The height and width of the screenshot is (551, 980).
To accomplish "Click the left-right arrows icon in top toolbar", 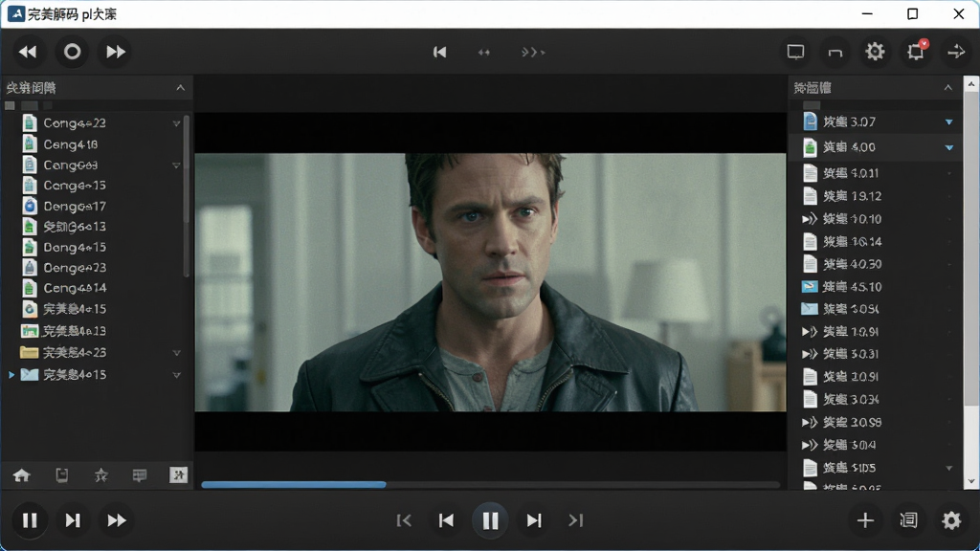I will click(x=483, y=53).
